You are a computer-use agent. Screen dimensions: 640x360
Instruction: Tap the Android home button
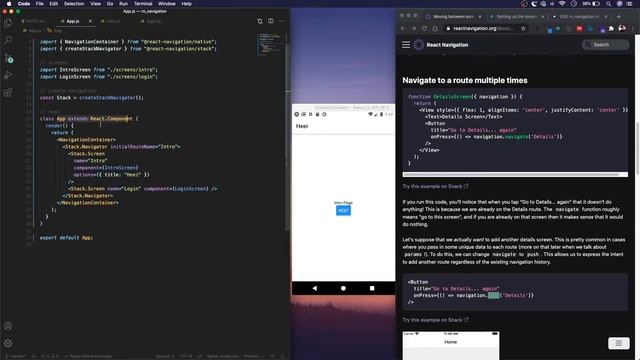[x=343, y=288]
